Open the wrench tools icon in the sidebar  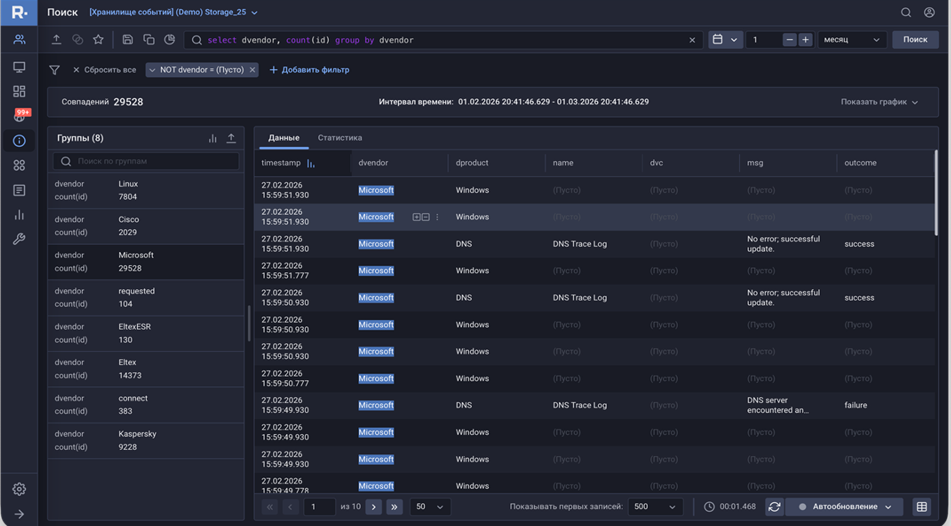point(19,239)
